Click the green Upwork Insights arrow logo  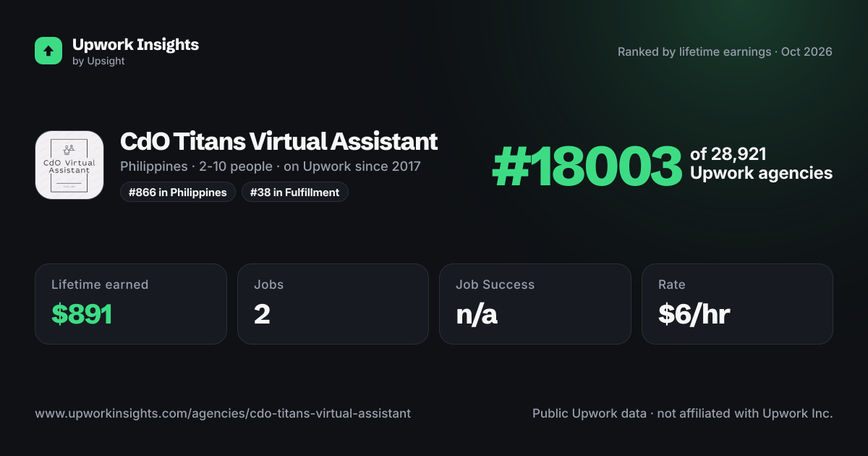coord(48,51)
